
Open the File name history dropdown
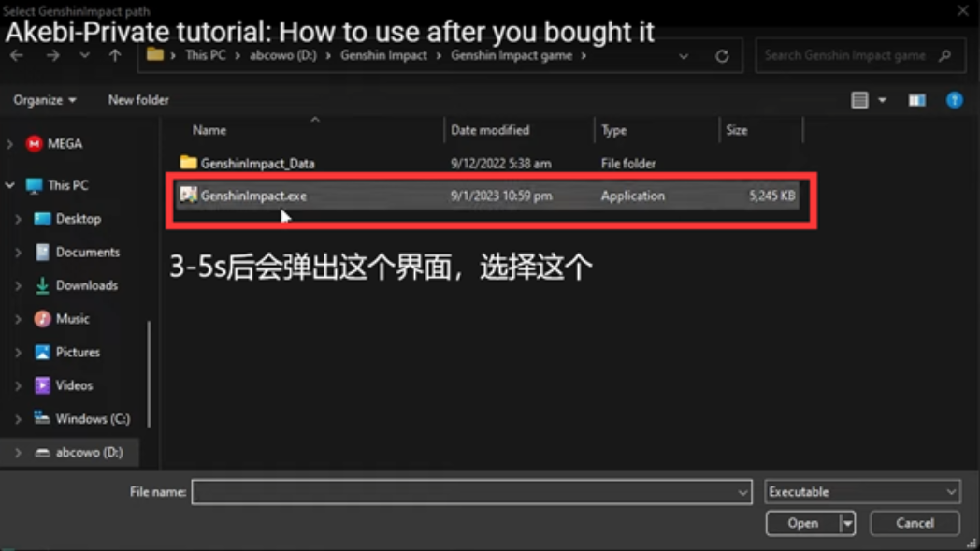742,492
